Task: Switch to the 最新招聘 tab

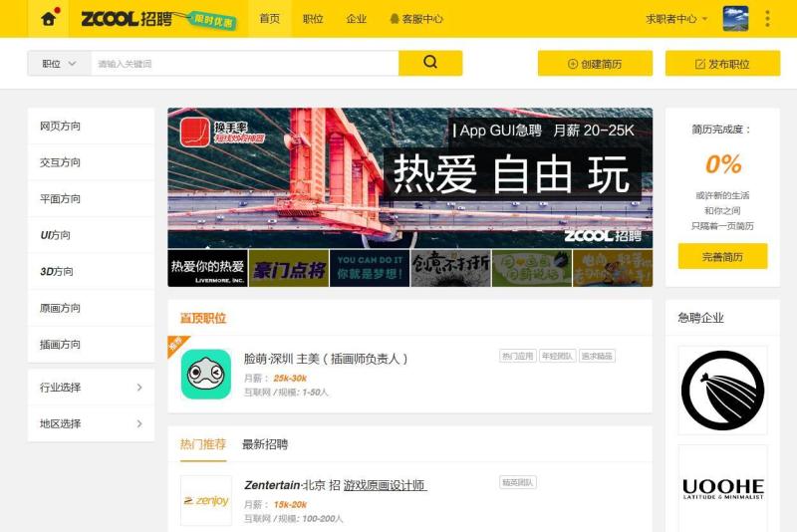Action: click(x=265, y=444)
